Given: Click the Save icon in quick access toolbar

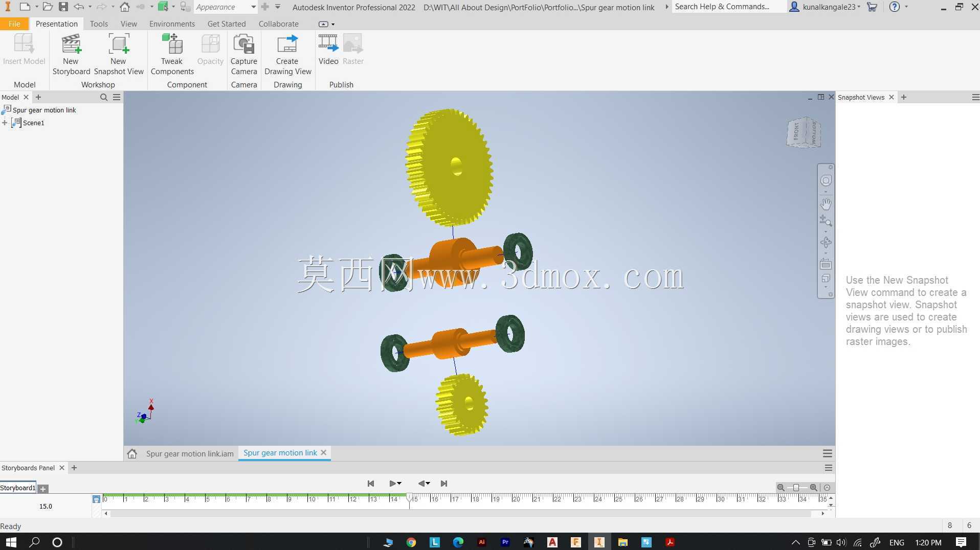Looking at the screenshot, I should click(x=63, y=7).
